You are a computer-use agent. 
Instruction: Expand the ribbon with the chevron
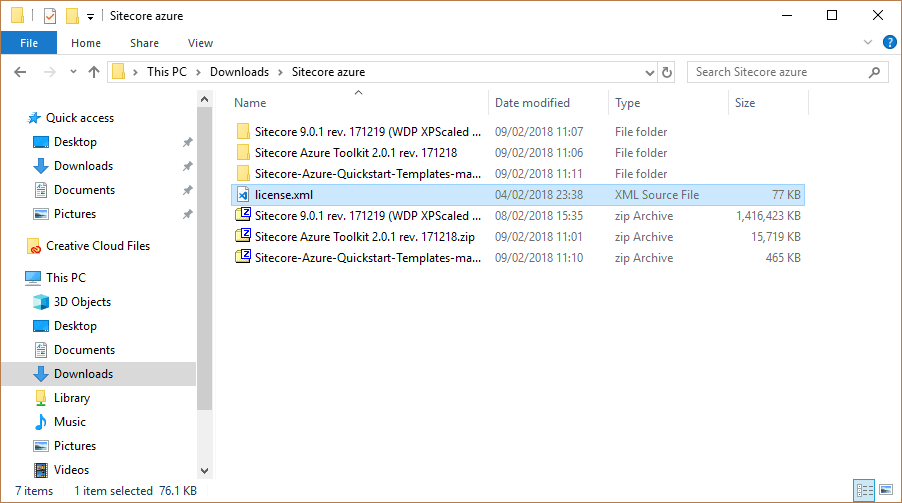[x=868, y=42]
